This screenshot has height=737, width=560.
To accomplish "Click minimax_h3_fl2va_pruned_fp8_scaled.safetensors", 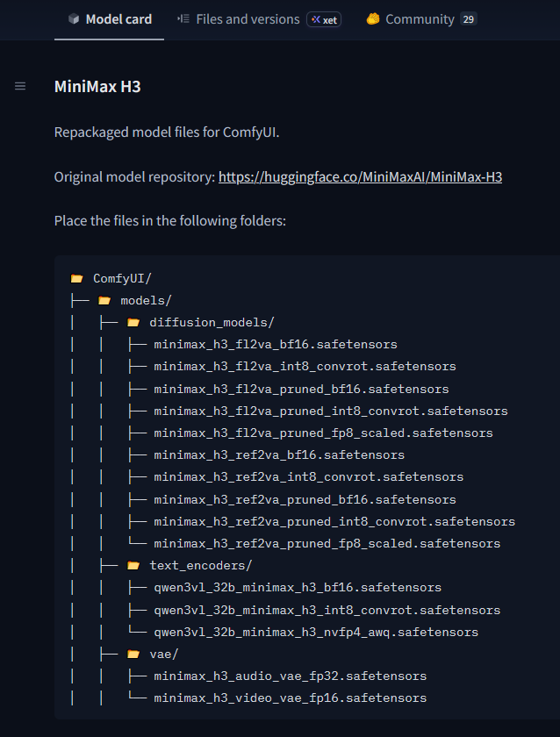I will [324, 433].
